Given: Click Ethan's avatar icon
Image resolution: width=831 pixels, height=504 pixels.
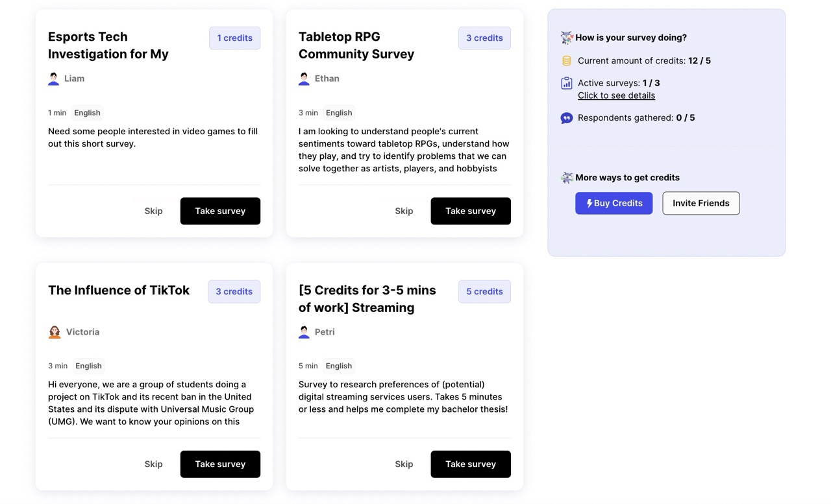Looking at the screenshot, I should click(x=304, y=78).
